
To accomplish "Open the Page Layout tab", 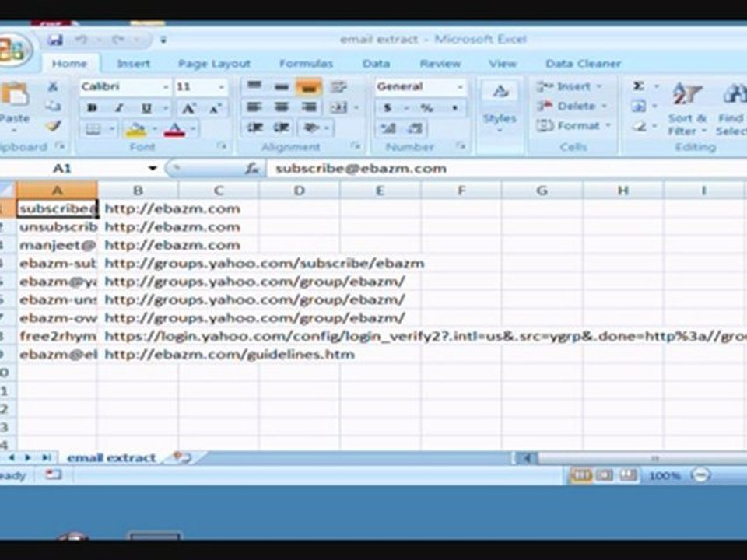I will point(214,64).
